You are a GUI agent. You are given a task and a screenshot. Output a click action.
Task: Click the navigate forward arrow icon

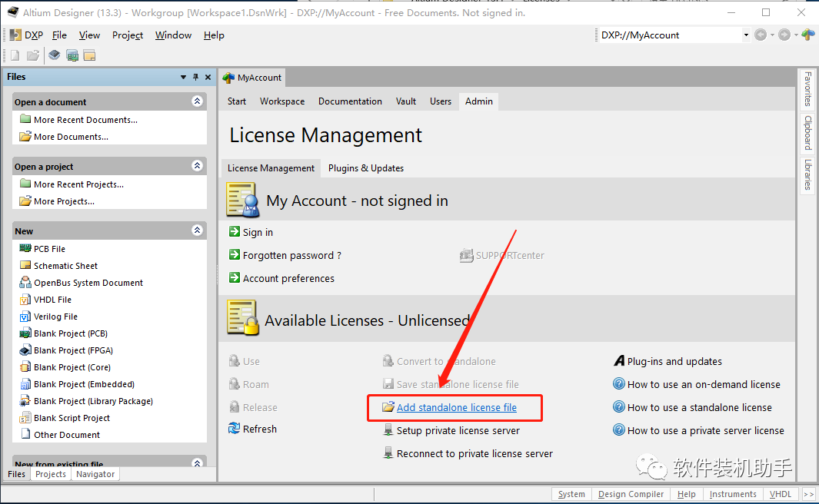point(784,35)
